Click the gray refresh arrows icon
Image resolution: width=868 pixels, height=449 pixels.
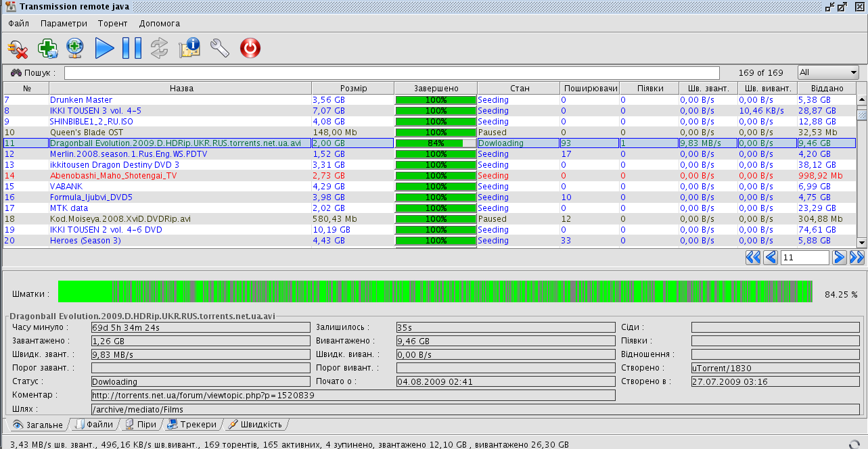click(x=160, y=48)
